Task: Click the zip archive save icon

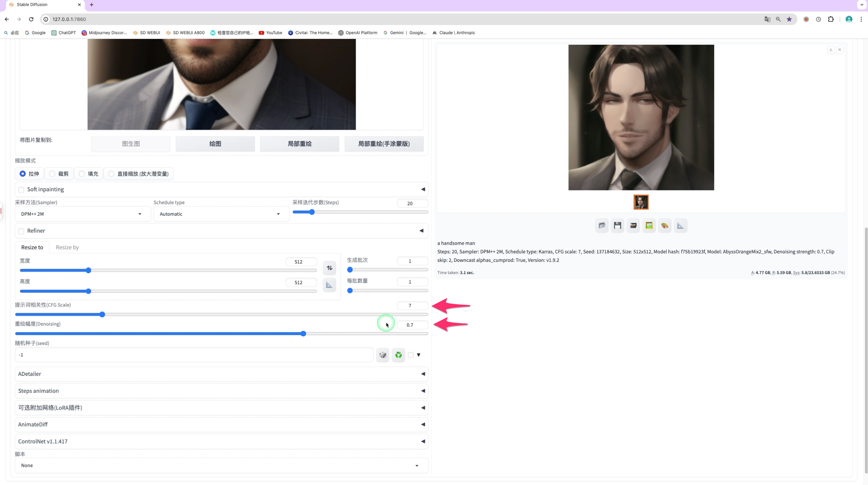Action: click(633, 226)
